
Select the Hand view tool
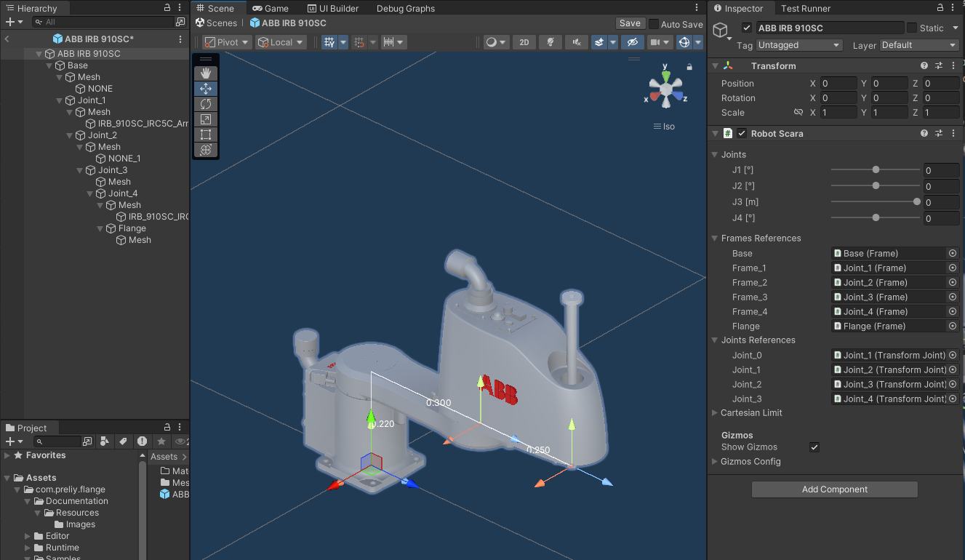[206, 73]
